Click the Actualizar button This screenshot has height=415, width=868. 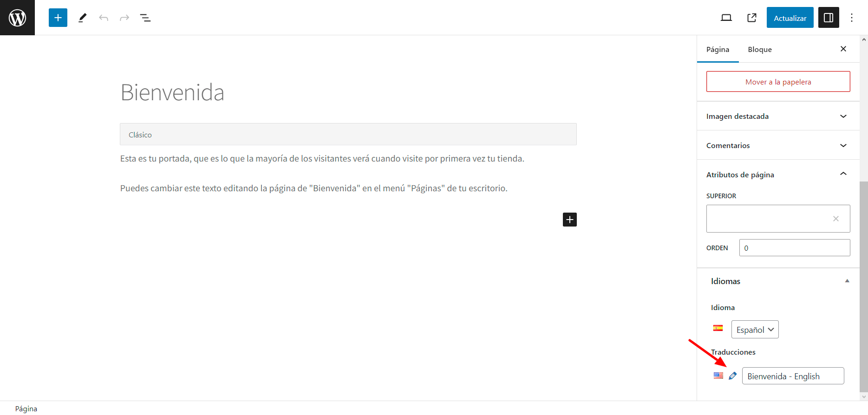pyautogui.click(x=790, y=18)
